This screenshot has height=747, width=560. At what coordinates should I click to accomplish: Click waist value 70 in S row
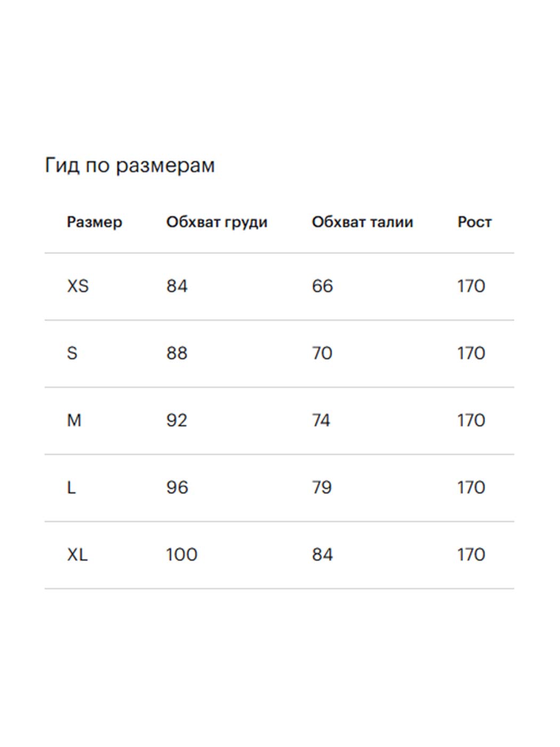pos(322,353)
